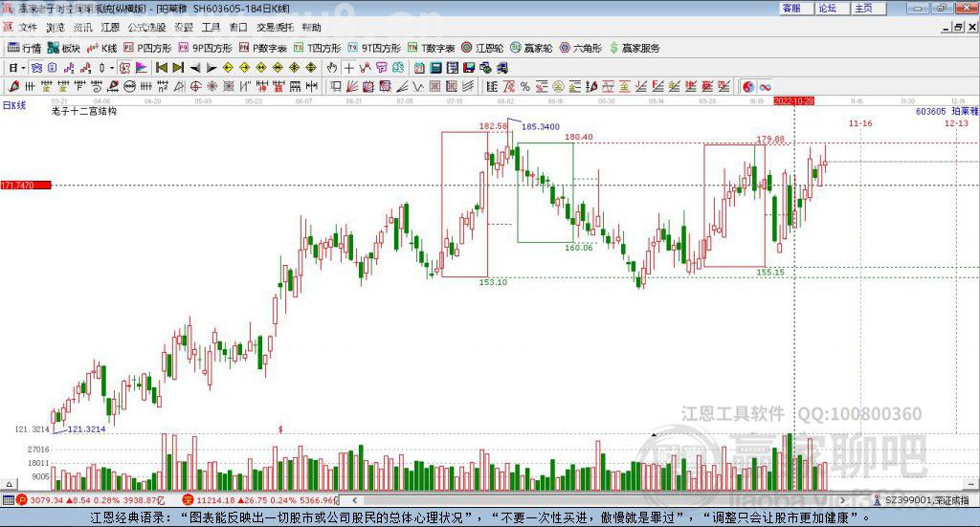The width and height of the screenshot is (980, 527).
Task: Select the n² square tool icon
Action: (x=163, y=86)
